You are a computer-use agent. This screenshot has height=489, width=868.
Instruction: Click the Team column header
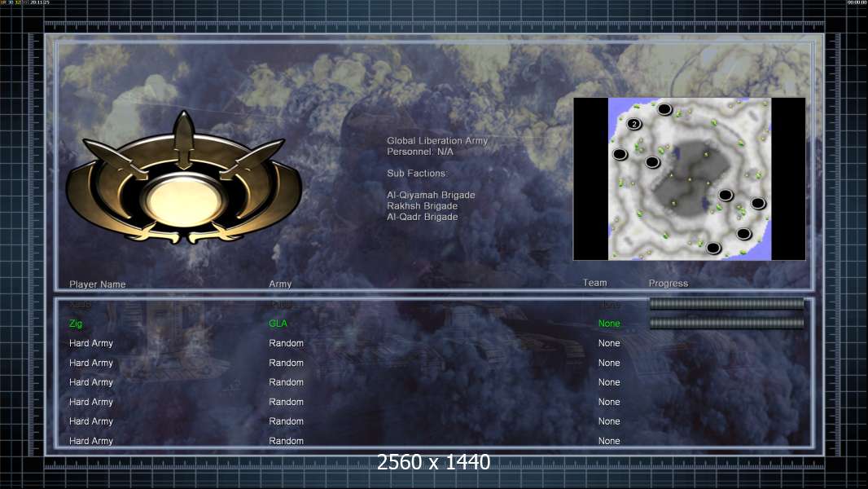[x=595, y=283]
